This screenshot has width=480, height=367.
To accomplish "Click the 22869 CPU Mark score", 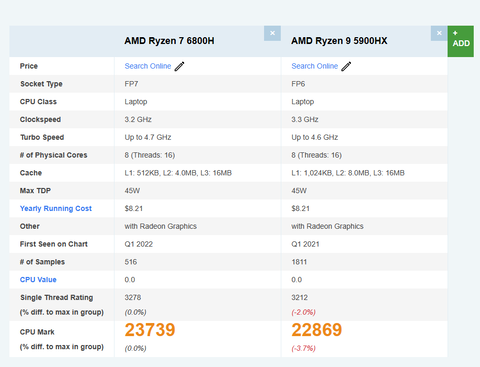I will [x=317, y=330].
